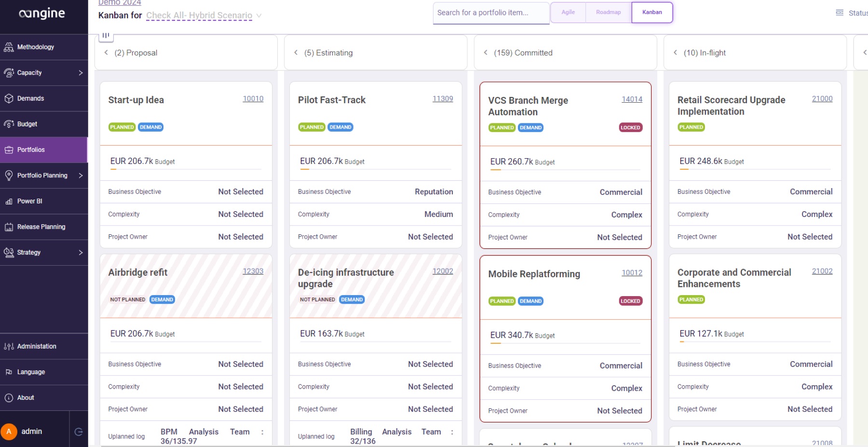Open item link 21002 on Corporate Enhancements

point(822,271)
